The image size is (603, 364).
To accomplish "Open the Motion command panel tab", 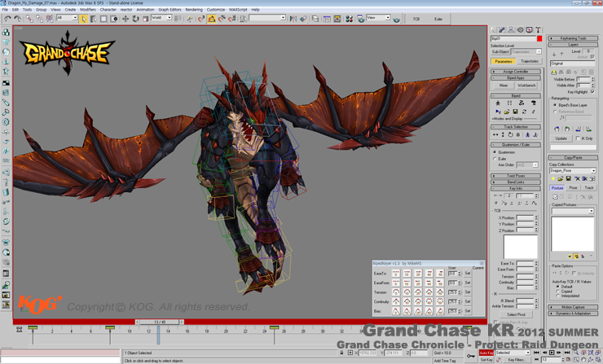I will (520, 30).
